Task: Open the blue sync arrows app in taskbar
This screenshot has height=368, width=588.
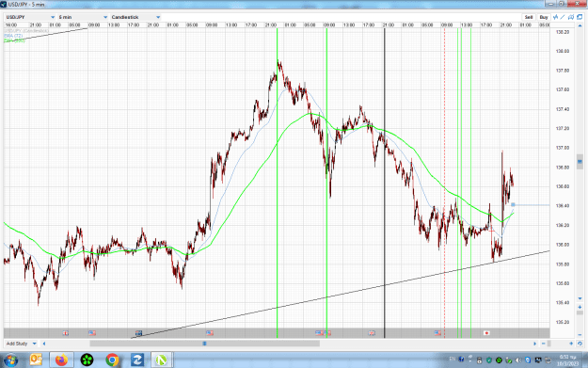Action: (136, 360)
